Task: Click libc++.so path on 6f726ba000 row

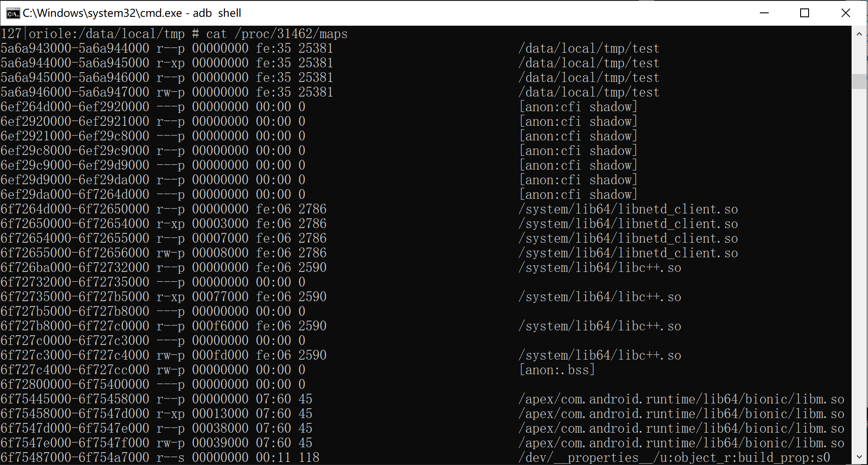Action: click(600, 268)
